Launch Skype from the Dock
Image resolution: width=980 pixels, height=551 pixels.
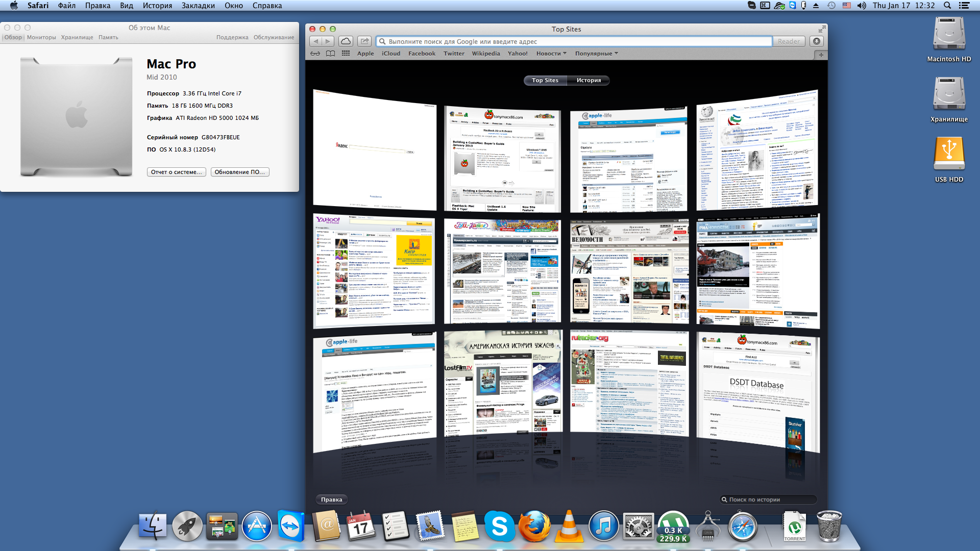(x=500, y=526)
